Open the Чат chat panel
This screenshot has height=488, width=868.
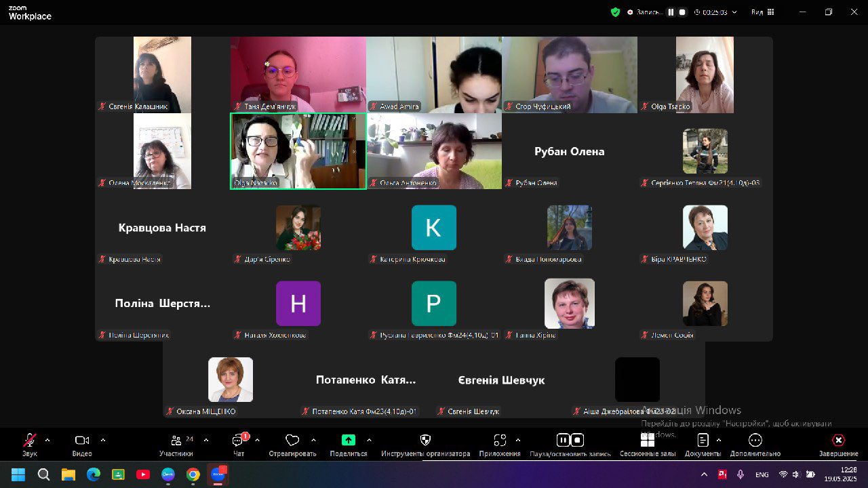click(x=239, y=445)
